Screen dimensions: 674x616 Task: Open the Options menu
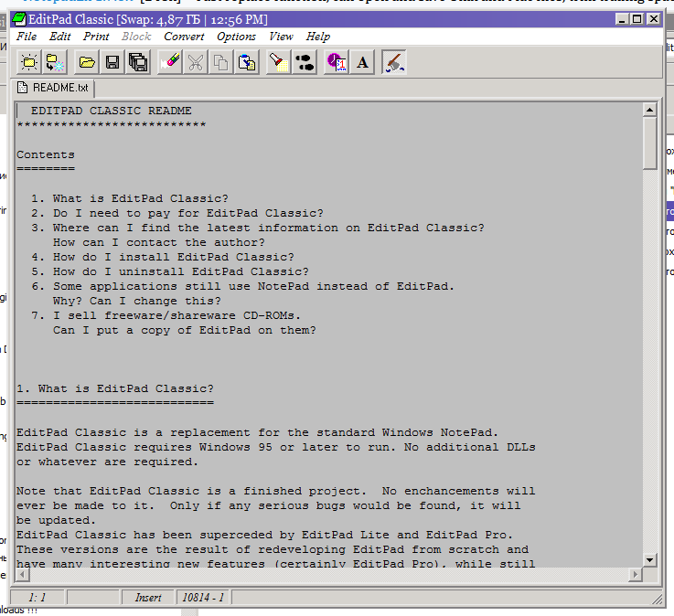(x=237, y=37)
